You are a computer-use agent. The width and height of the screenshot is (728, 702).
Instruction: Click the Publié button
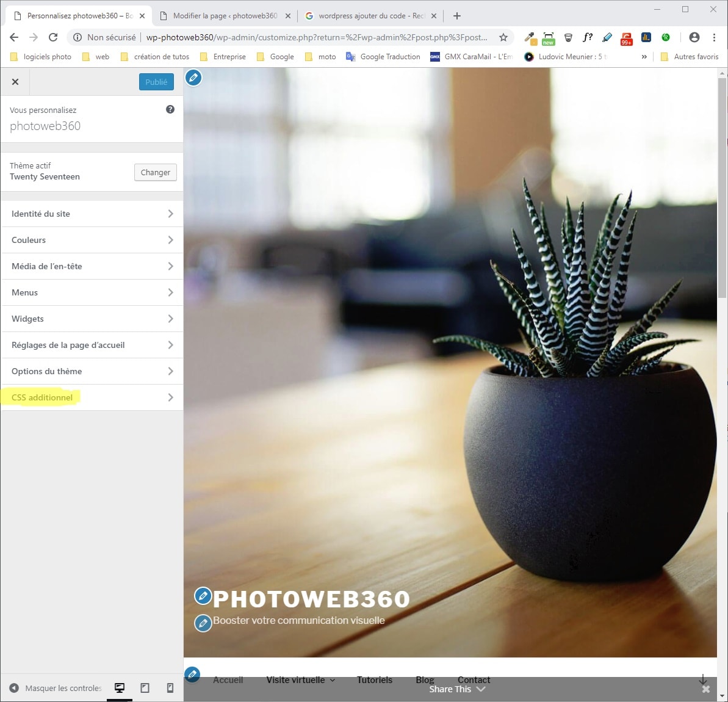[x=156, y=82]
